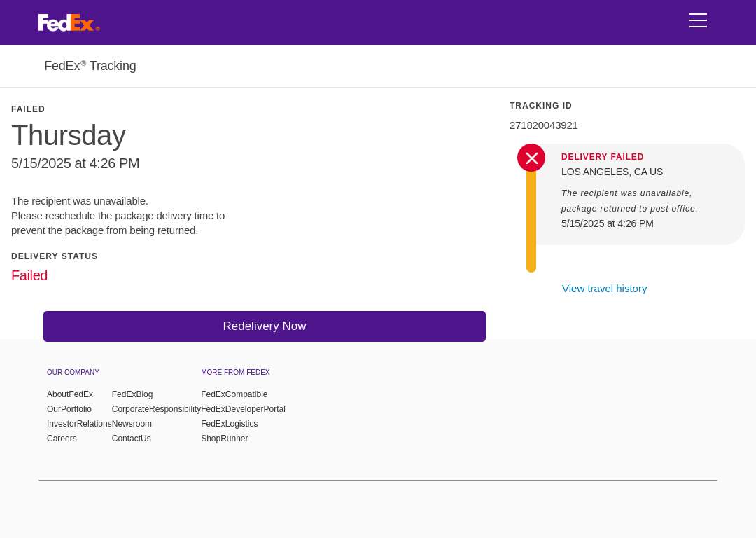Click the DELIVERY STATUS label

(x=55, y=256)
